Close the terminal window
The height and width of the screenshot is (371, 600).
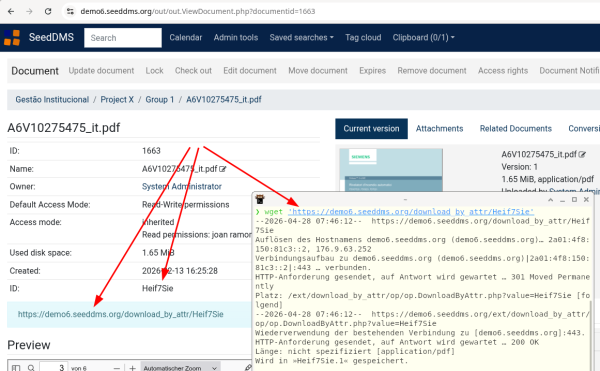coord(586,200)
